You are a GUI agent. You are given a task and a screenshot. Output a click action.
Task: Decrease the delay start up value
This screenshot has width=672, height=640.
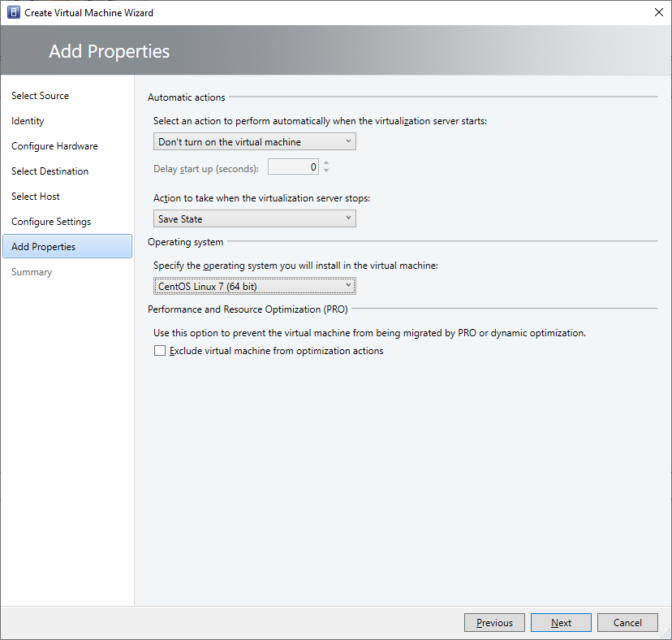326,171
